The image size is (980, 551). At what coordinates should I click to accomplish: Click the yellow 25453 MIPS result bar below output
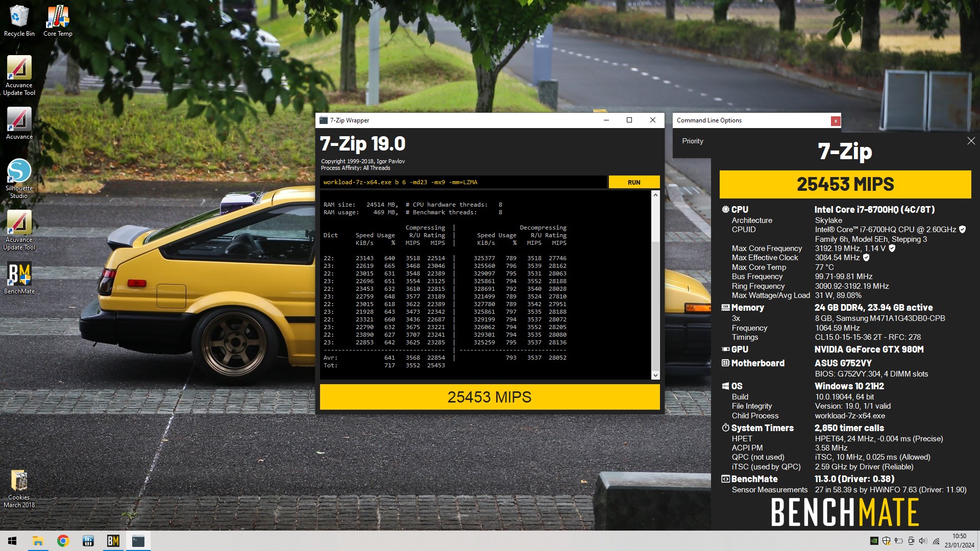[489, 397]
